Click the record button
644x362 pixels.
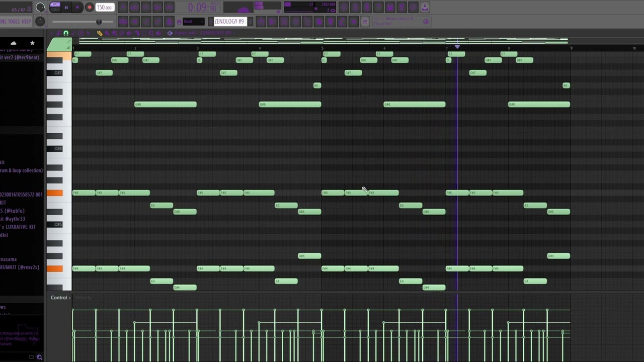(89, 8)
